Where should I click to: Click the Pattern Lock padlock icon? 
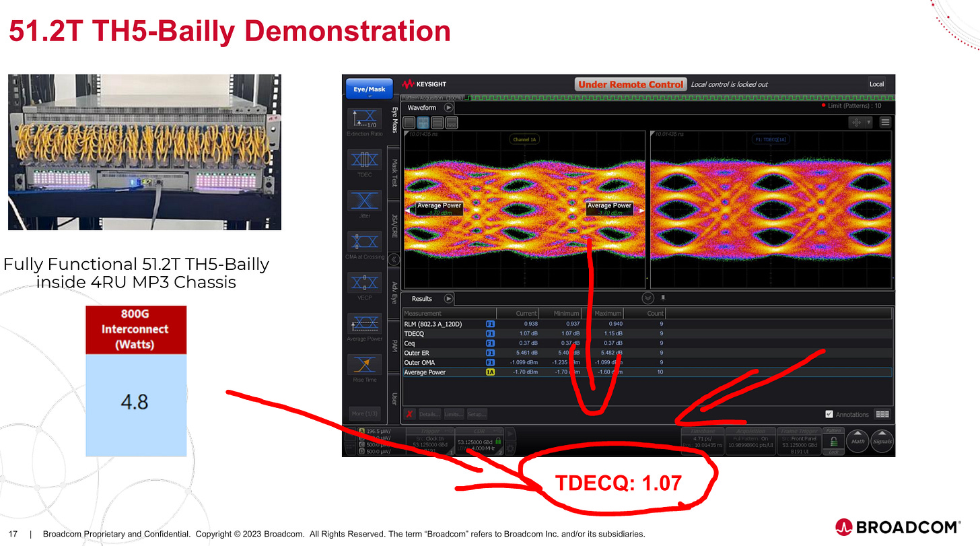pyautogui.click(x=834, y=442)
